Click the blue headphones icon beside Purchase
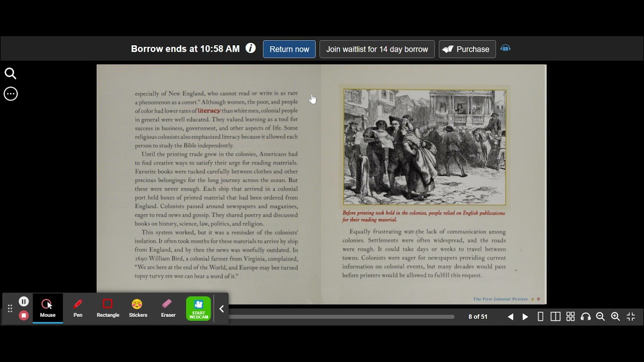 pyautogui.click(x=506, y=49)
